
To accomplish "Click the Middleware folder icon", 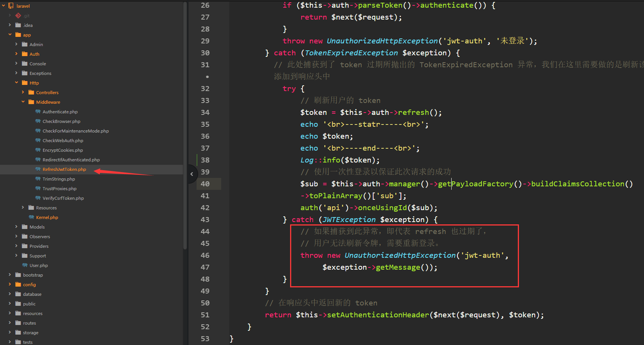I will pos(31,102).
